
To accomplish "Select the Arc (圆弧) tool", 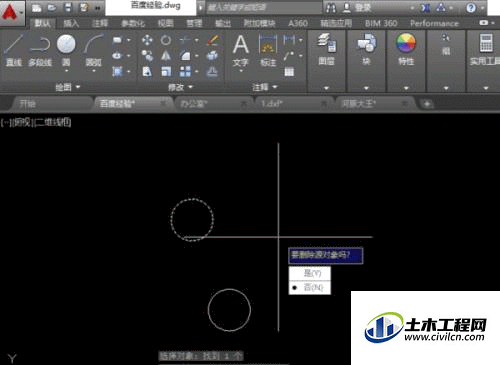I will (94, 49).
